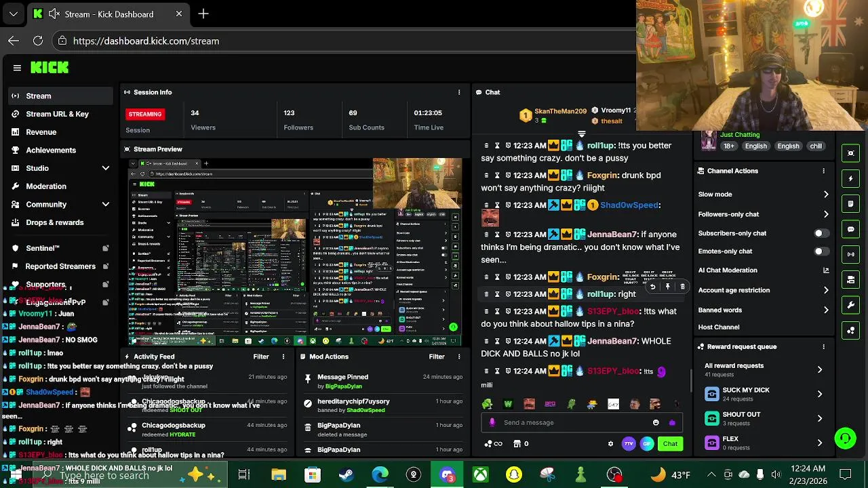
Task: Open Steam from the taskbar
Action: (x=346, y=474)
